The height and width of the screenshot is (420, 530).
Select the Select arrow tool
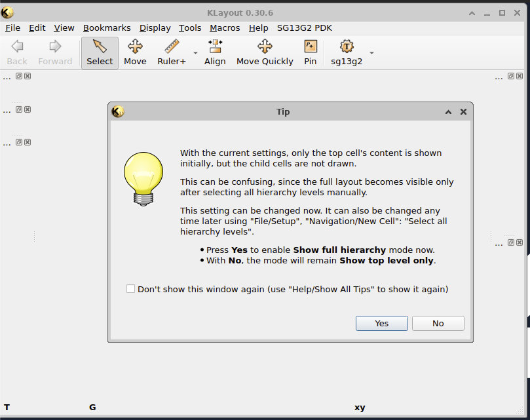[x=100, y=52]
